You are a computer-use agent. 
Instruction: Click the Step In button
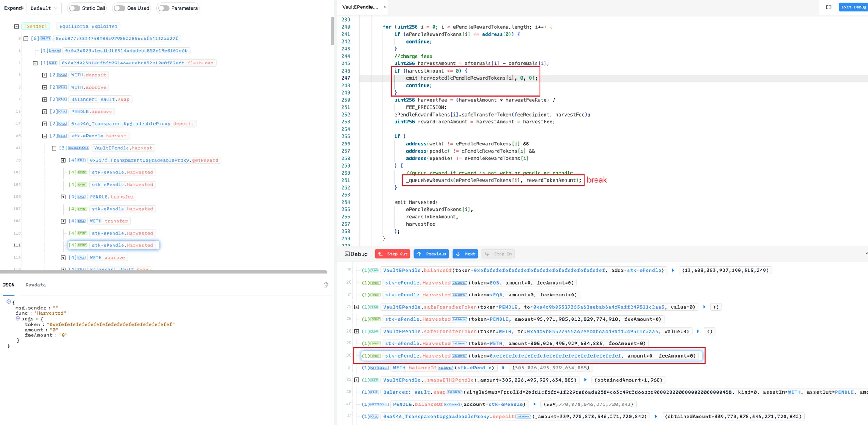coord(498,254)
